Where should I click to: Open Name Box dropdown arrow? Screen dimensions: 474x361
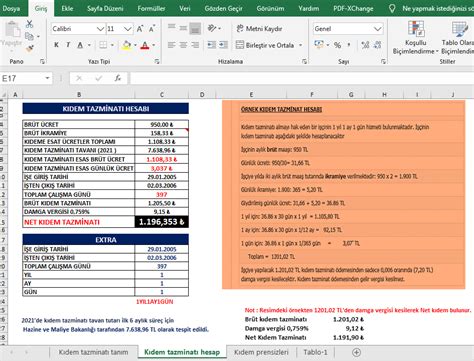point(47,78)
